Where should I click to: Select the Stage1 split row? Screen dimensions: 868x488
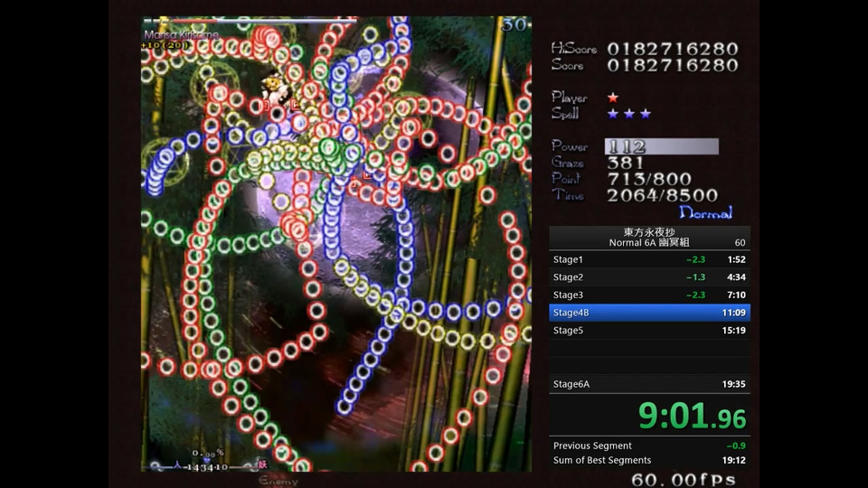point(649,259)
